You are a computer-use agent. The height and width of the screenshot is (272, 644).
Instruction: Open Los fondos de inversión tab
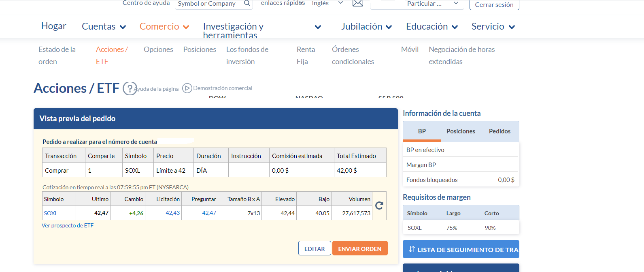[247, 56]
